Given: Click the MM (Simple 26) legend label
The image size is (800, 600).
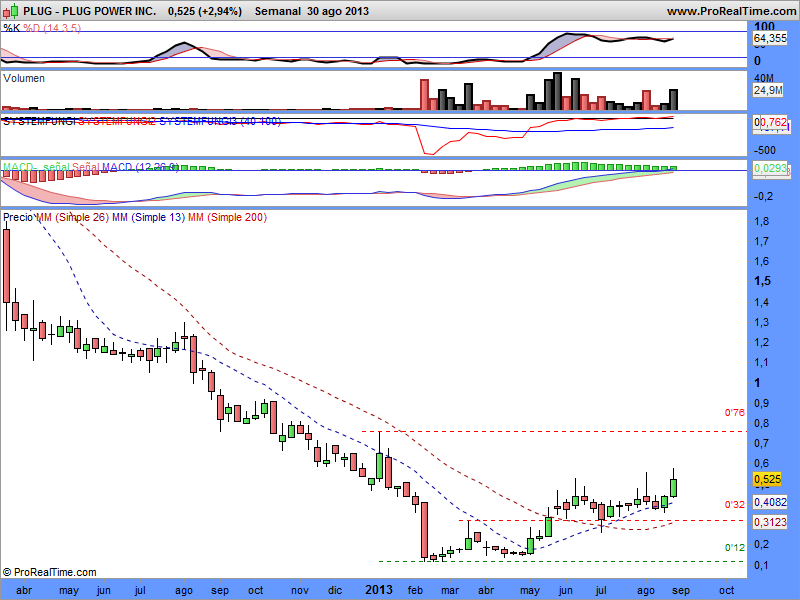Looking at the screenshot, I should pyautogui.click(x=72, y=217).
